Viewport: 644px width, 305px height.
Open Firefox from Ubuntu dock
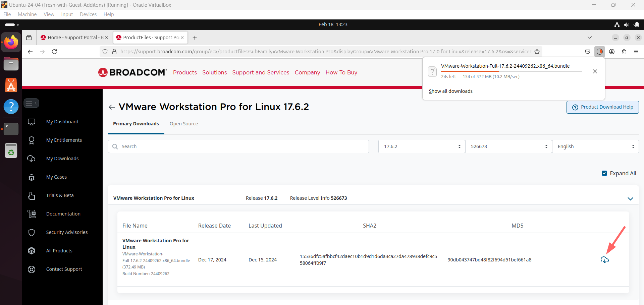pyautogui.click(x=11, y=43)
